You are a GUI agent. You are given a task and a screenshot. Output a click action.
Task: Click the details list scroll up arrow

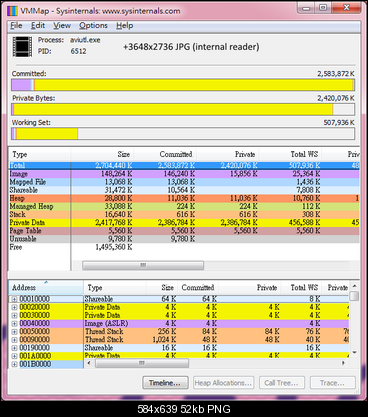(x=354, y=286)
